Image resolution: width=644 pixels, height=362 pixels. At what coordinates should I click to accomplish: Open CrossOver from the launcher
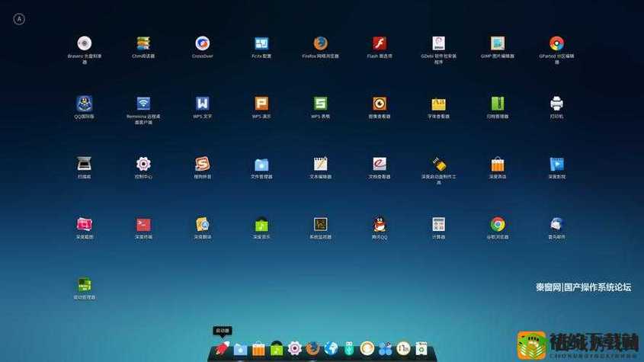[203, 43]
